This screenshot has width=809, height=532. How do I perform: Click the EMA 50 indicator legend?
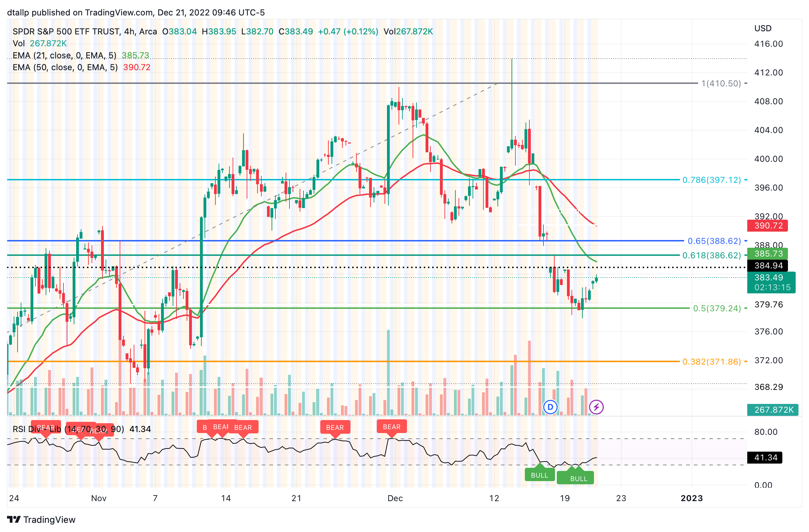tap(81, 67)
